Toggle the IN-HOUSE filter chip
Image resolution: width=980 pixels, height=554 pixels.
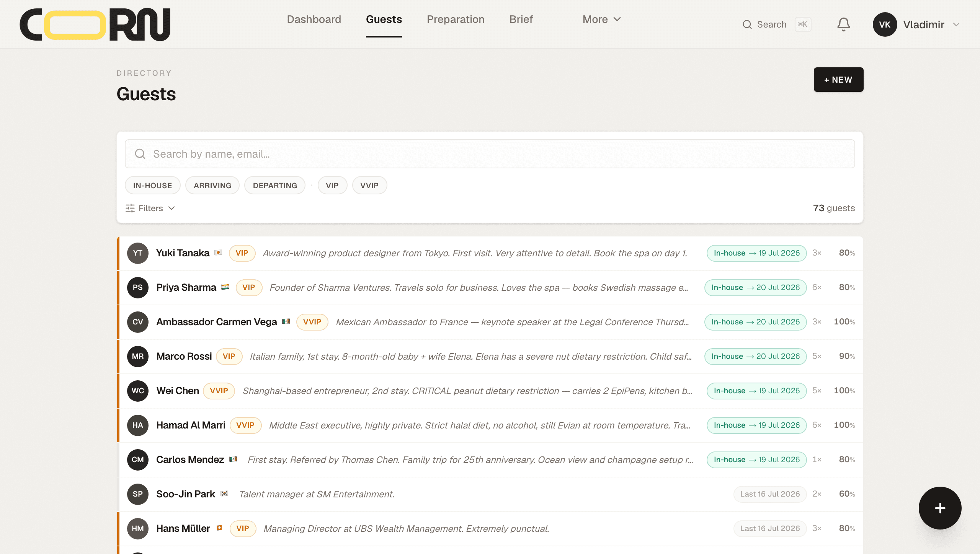tap(153, 186)
